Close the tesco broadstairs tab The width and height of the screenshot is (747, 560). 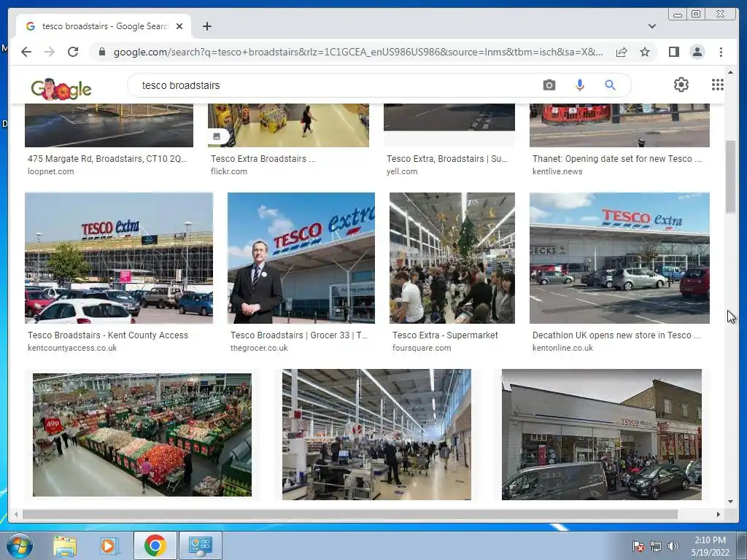(x=179, y=26)
